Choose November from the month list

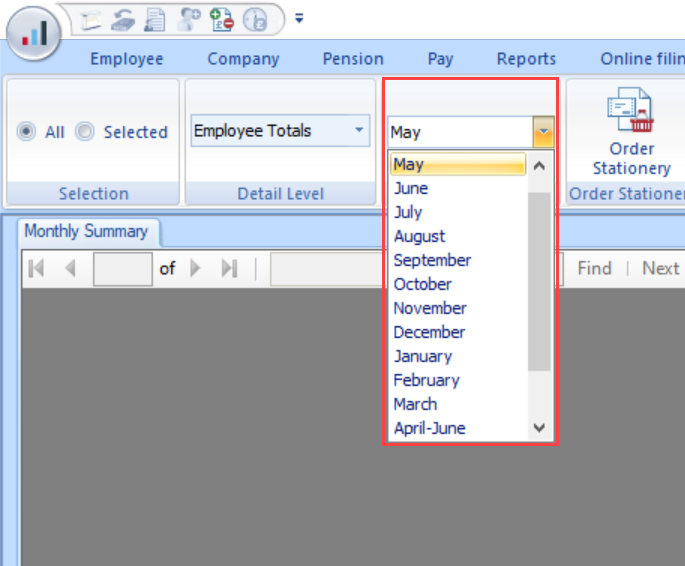pos(458,308)
